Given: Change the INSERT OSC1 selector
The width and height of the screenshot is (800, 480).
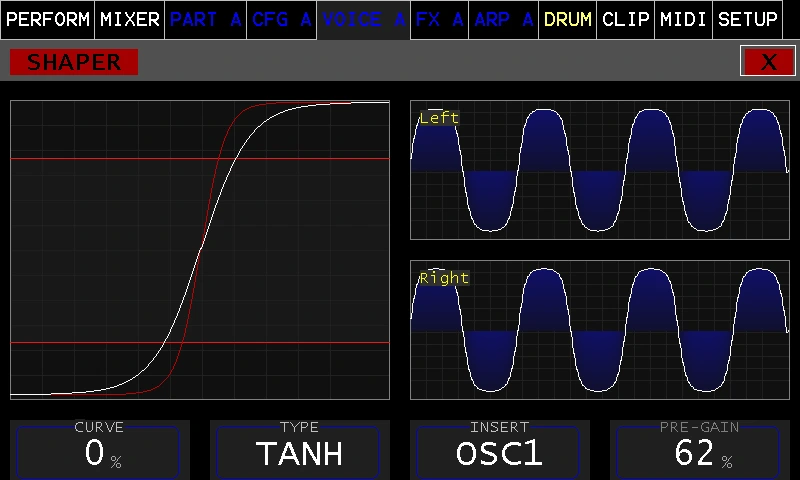Looking at the screenshot, I should pyautogui.click(x=499, y=450).
